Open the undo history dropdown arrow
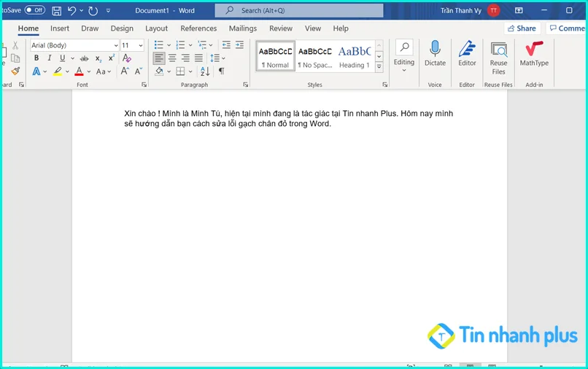Screen dimensions: 588x369 coord(82,10)
